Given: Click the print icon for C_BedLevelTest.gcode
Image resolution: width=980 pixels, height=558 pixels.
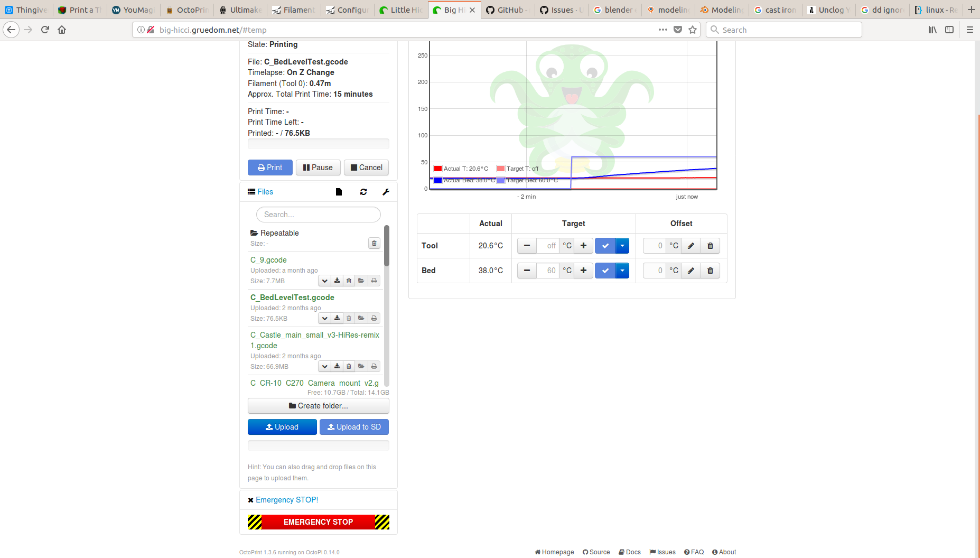Looking at the screenshot, I should click(x=374, y=318).
